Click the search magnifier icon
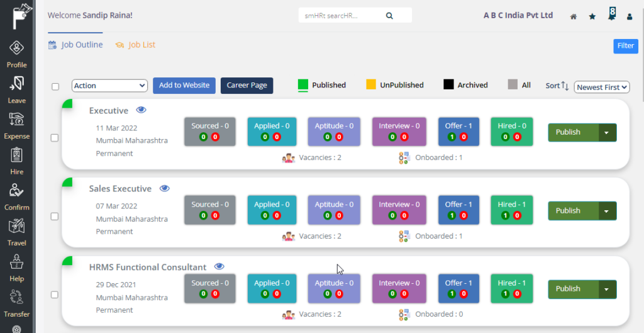Image resolution: width=644 pixels, height=333 pixels. (x=389, y=16)
